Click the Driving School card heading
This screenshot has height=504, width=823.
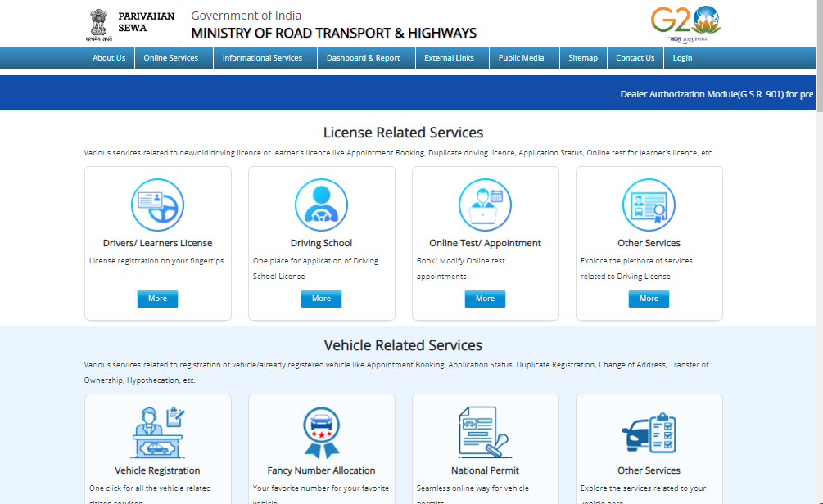coord(321,243)
